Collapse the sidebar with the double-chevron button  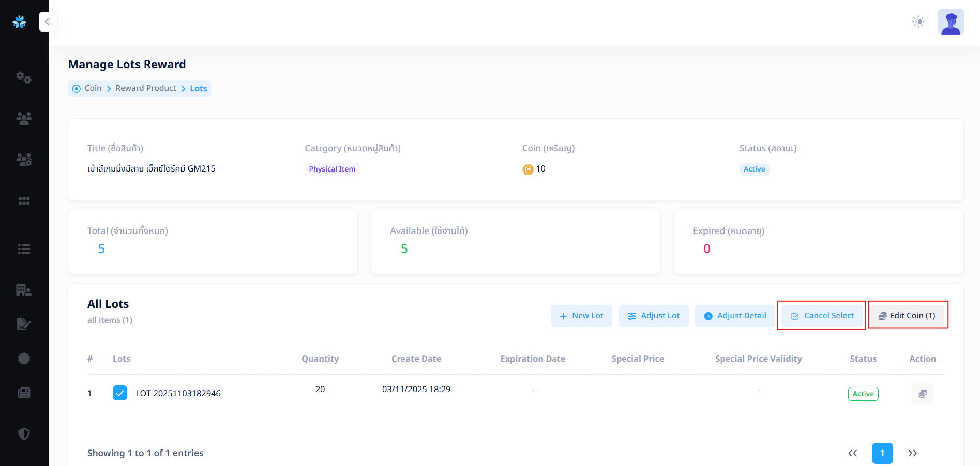pyautogui.click(x=48, y=22)
